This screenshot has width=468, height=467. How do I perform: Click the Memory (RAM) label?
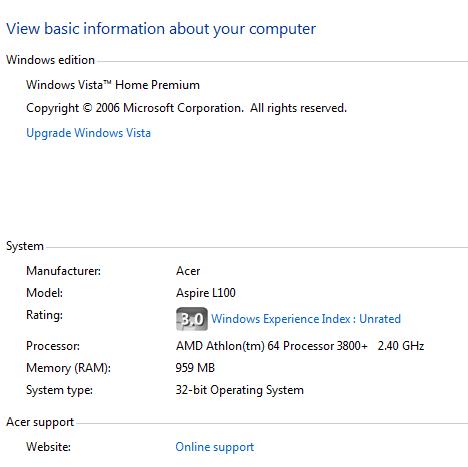[68, 368]
